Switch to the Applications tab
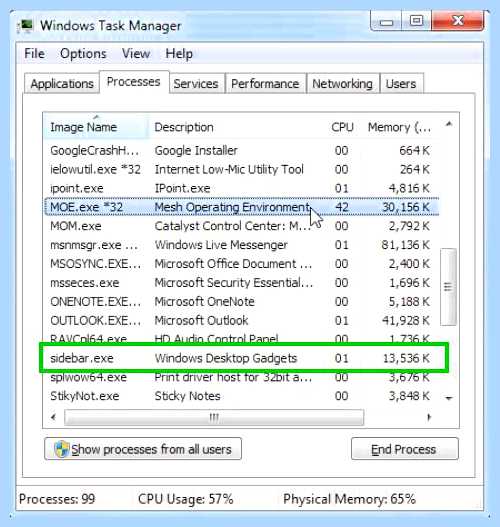Viewport: 500px width, 527px height. tap(62, 83)
